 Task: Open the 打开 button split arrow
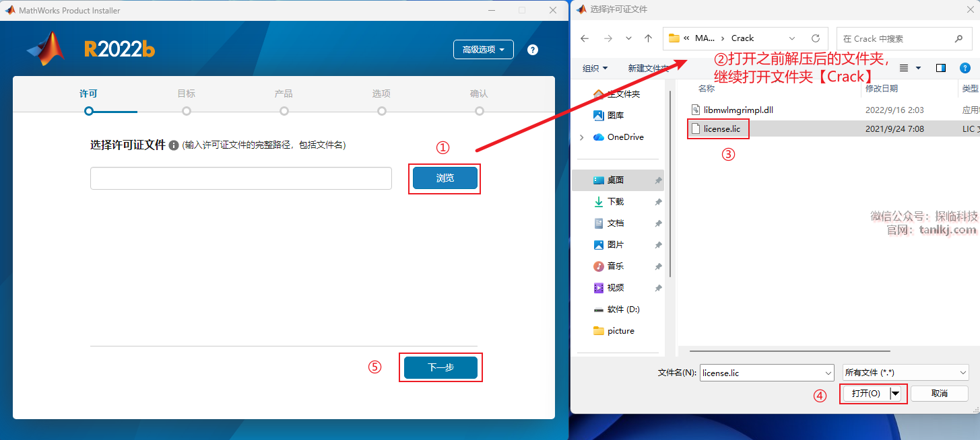(x=896, y=394)
